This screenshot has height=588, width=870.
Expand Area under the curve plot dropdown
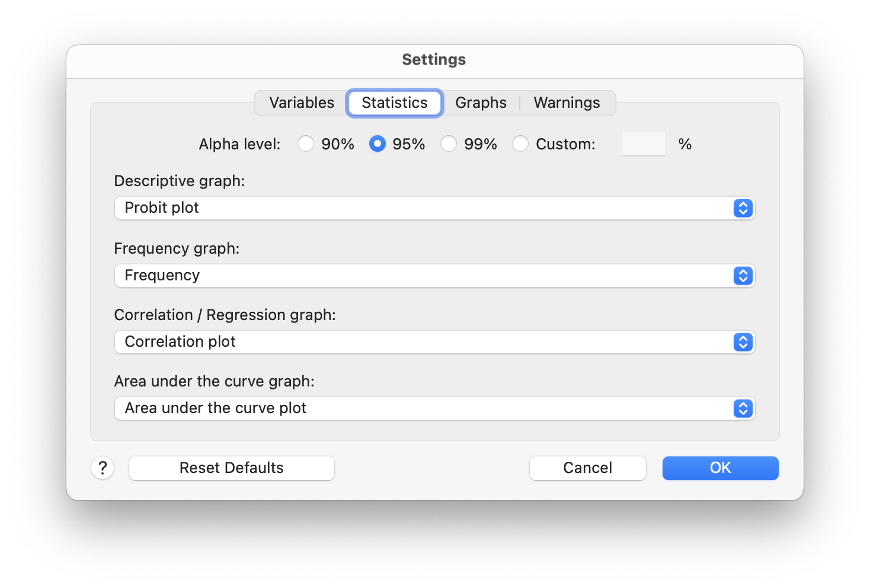pyautogui.click(x=427, y=408)
